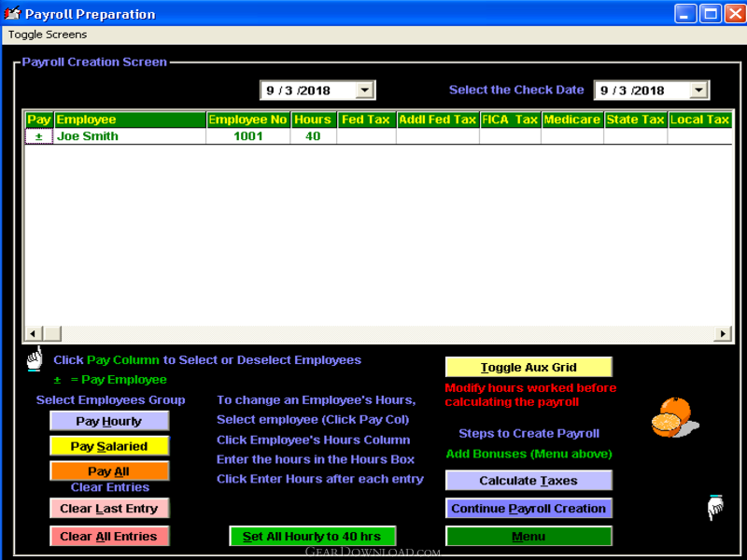Click the Fed Tax column header
747x560 pixels.
point(366,119)
